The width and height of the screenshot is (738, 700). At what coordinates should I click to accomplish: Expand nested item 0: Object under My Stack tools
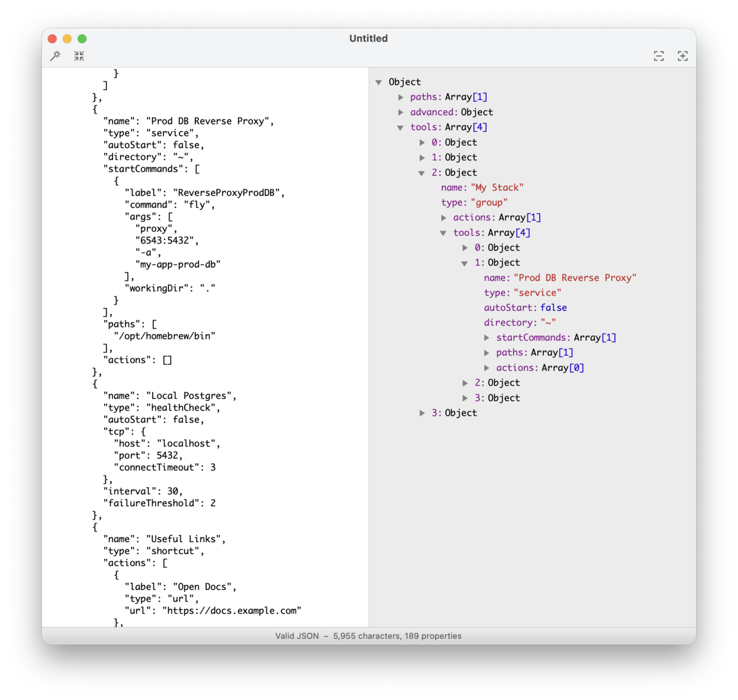click(465, 248)
